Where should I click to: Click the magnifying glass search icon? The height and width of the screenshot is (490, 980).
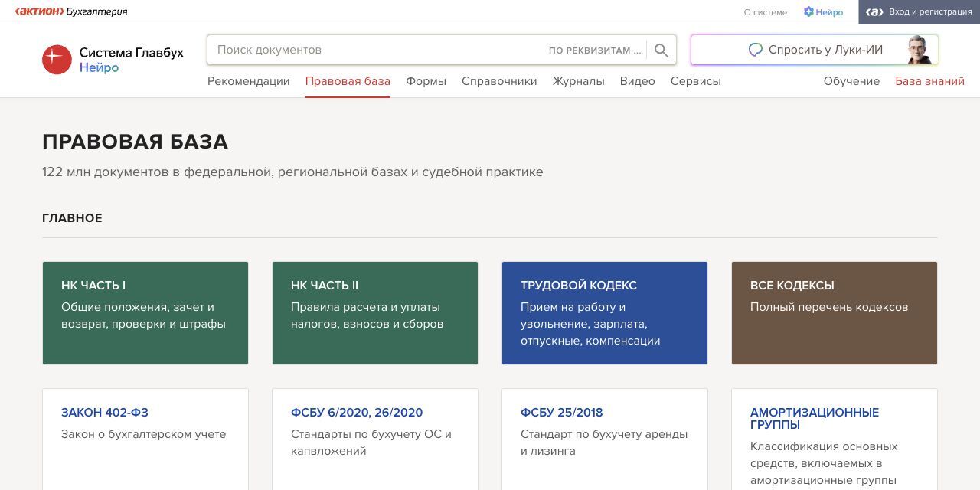click(661, 51)
